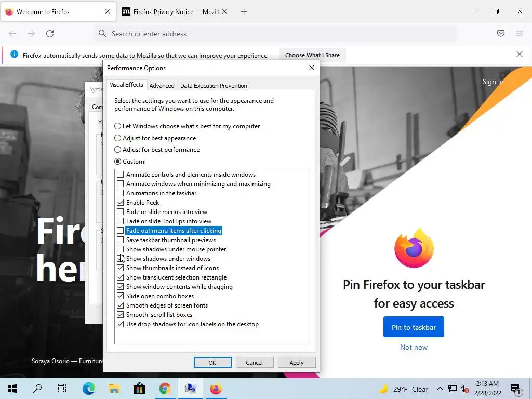
Task: Click the muted volume tray icon
Action: click(x=465, y=389)
